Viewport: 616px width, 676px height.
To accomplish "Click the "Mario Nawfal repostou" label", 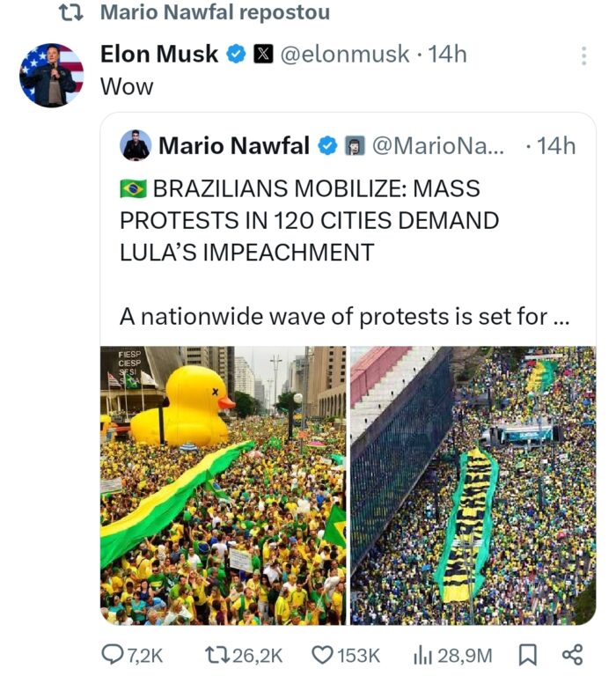I will [215, 12].
